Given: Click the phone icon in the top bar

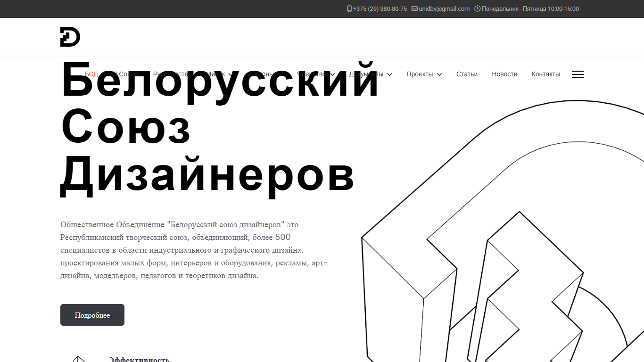Looking at the screenshot, I should point(349,8).
